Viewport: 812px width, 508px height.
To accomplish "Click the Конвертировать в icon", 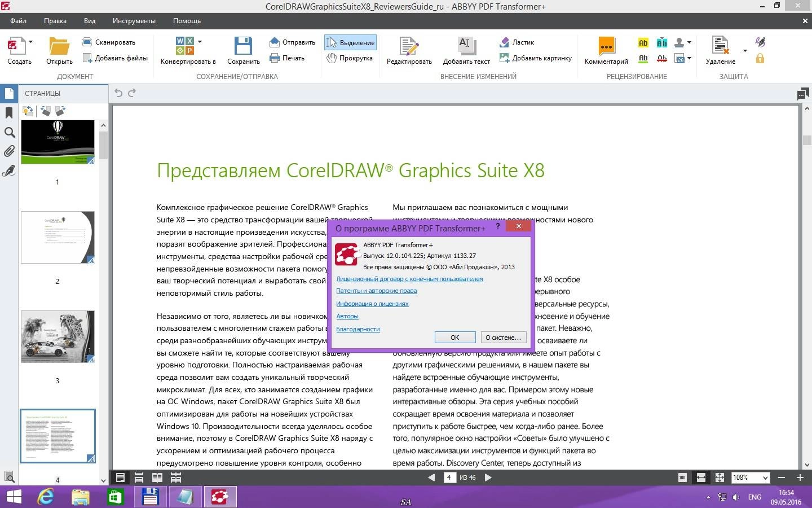I will click(x=184, y=46).
